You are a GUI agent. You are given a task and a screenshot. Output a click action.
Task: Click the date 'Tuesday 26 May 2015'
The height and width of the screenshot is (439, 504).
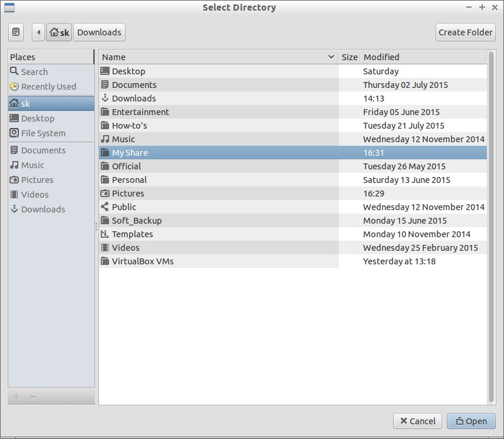coord(404,166)
